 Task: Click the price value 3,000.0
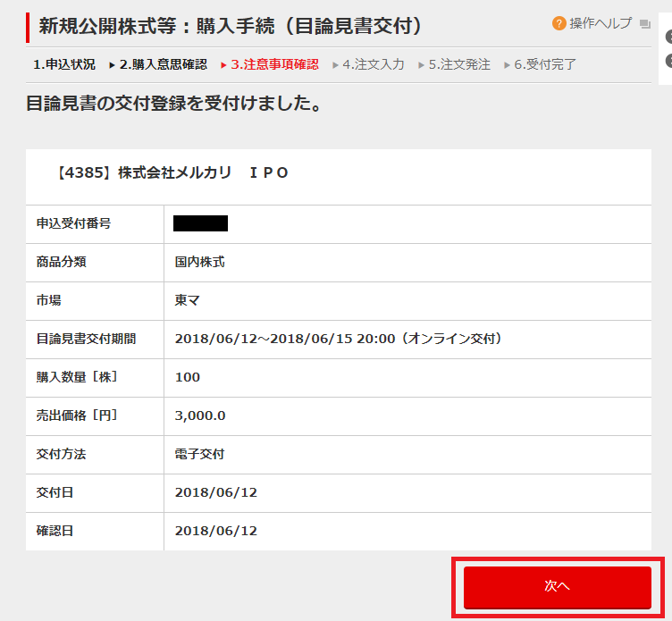click(200, 415)
